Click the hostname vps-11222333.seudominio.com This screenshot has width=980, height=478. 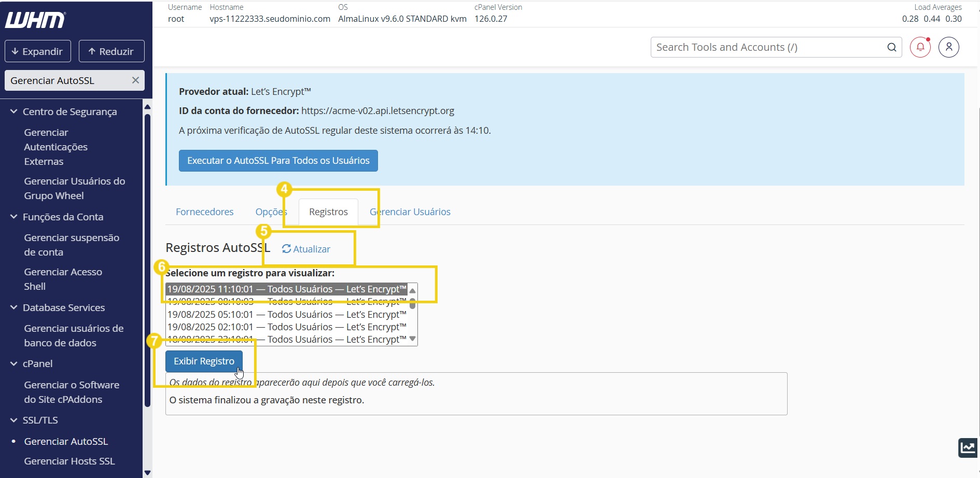270,19
